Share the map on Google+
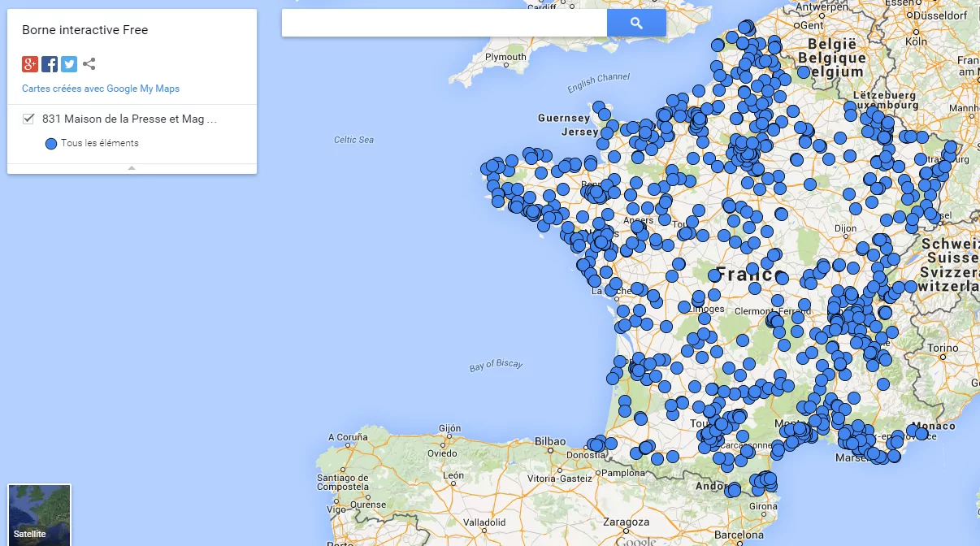The width and height of the screenshot is (980, 546). [x=30, y=64]
